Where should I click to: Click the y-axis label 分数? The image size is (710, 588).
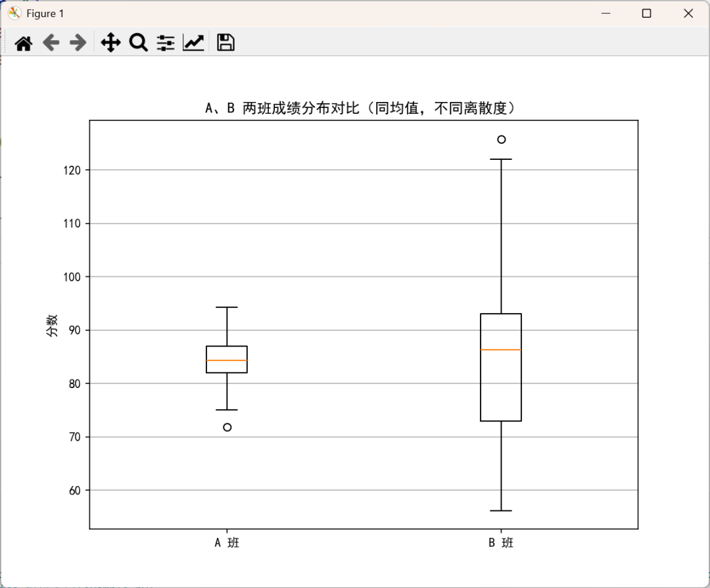(52, 326)
